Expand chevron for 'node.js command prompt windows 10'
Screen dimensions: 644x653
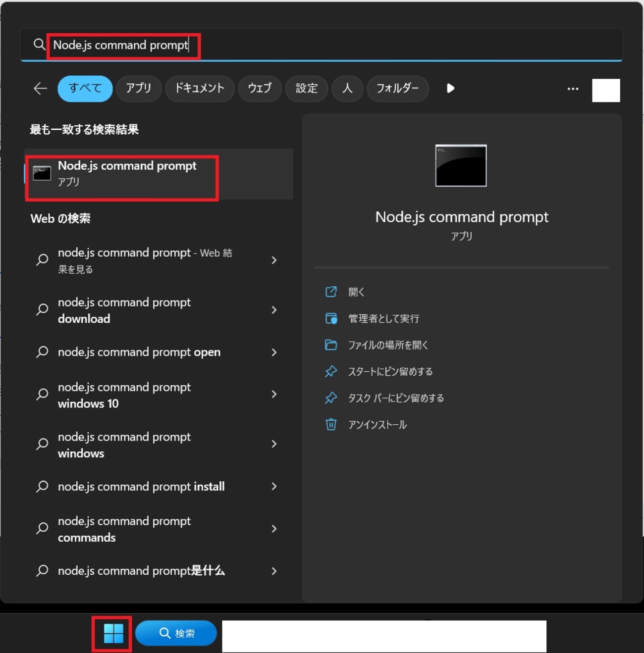tap(274, 395)
